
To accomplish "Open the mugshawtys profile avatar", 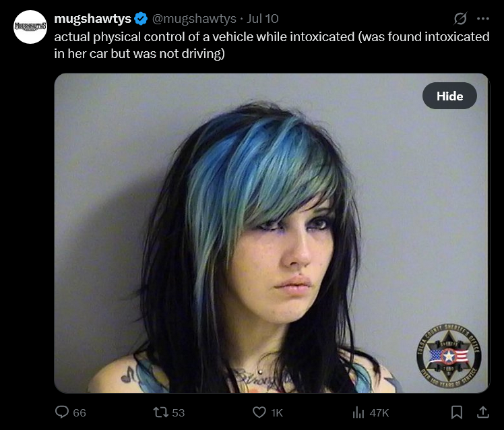I will (x=30, y=27).
